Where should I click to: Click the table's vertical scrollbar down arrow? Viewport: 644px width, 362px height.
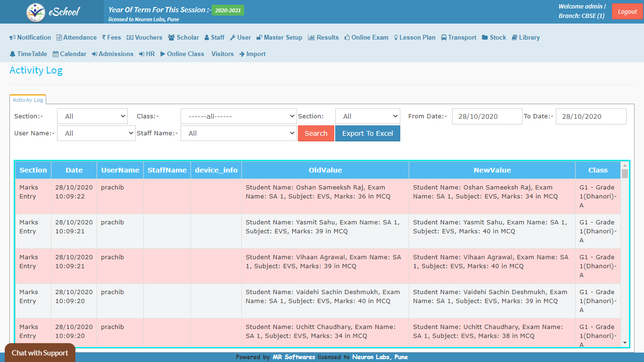click(625, 343)
